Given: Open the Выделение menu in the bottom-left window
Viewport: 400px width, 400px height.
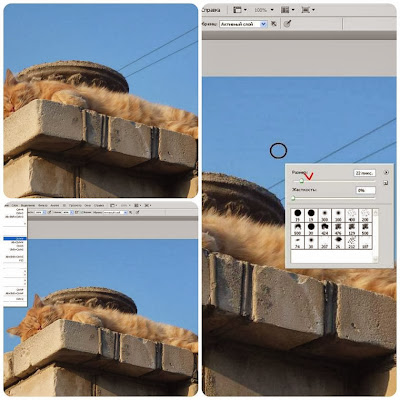Looking at the screenshot, I should [x=28, y=205].
